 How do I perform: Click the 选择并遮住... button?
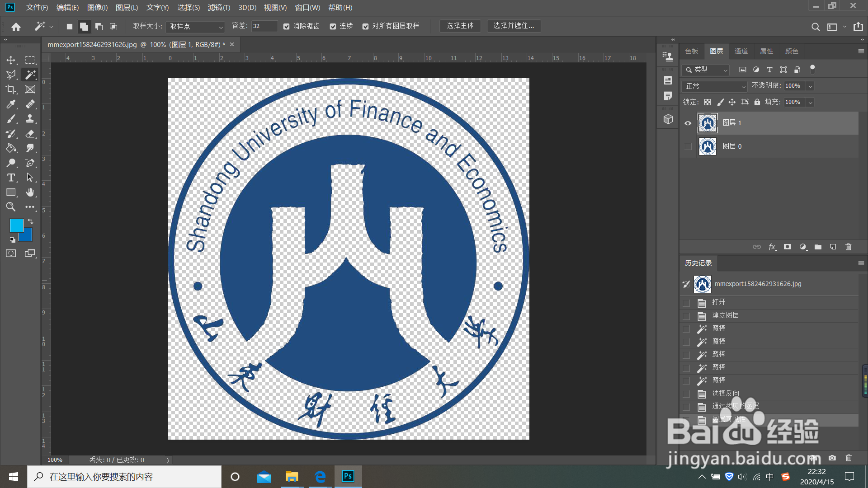point(514,26)
